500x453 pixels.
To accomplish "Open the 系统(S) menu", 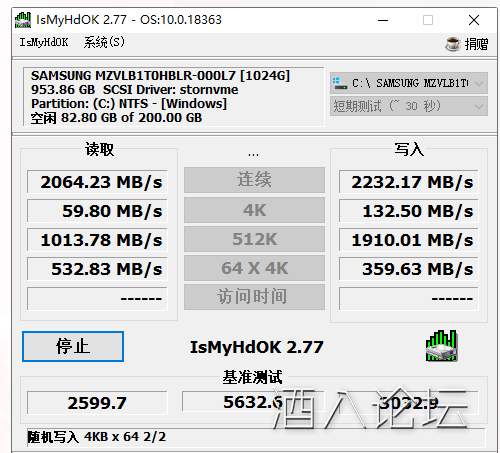I will (104, 42).
